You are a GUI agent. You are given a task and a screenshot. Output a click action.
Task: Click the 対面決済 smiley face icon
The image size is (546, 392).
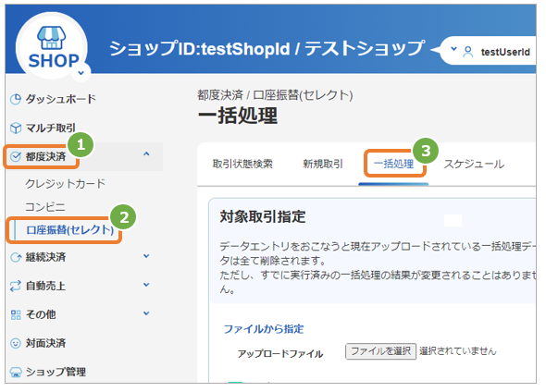coord(16,343)
